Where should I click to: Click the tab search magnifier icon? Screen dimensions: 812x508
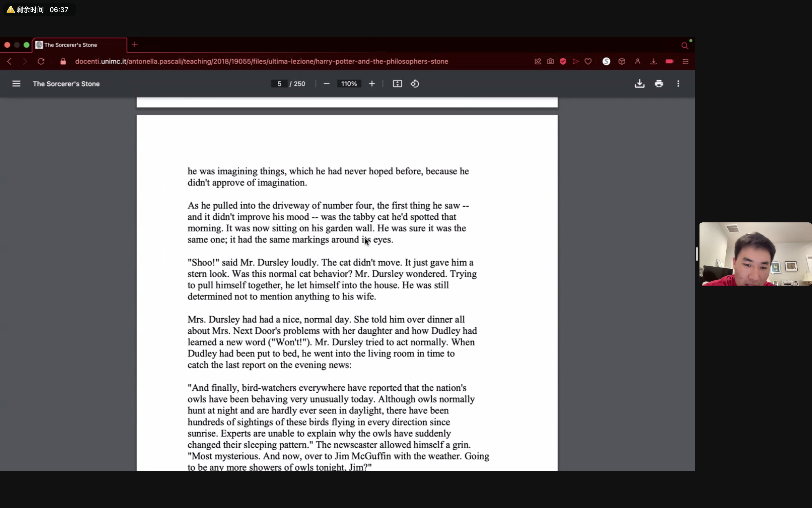click(x=685, y=45)
